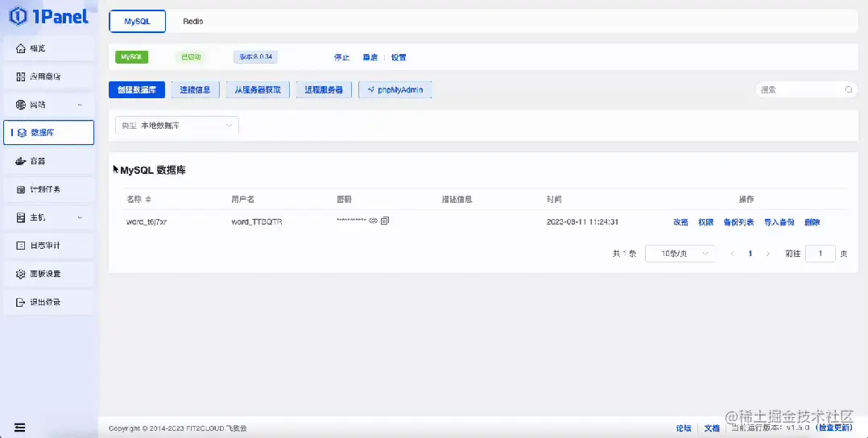Click the Docker whale icon for 容器

click(x=21, y=161)
